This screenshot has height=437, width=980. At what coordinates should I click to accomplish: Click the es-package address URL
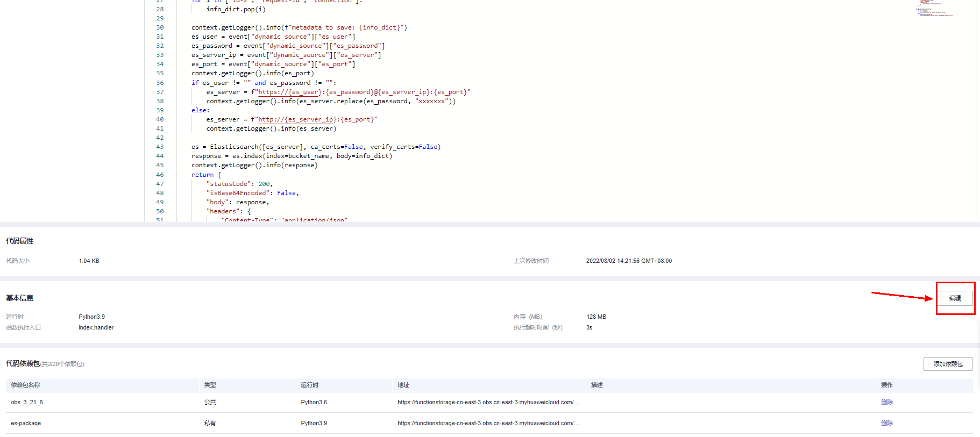point(488,423)
